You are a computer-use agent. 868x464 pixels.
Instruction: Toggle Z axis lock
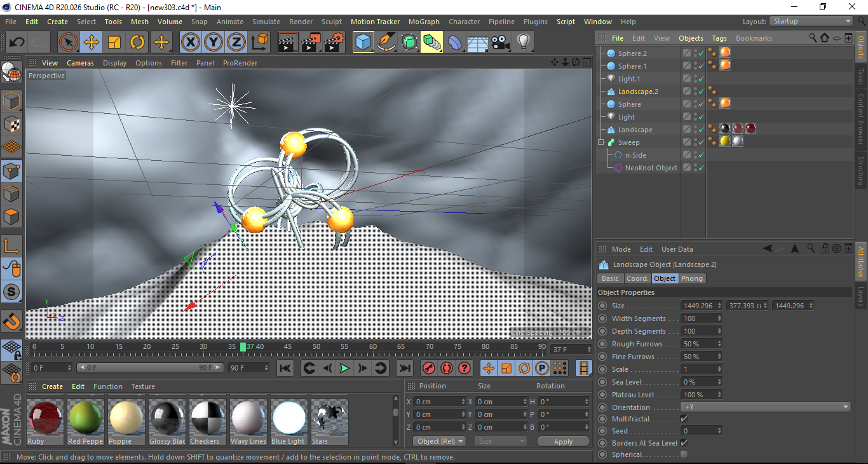[x=236, y=43]
